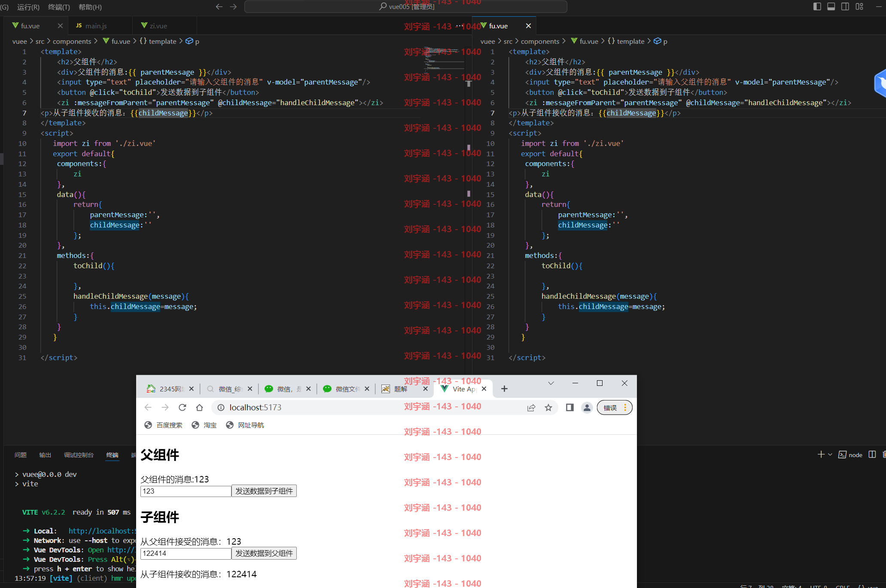This screenshot has height=588, width=886.
Task: Open 百度搜索 bookmark
Action: pos(163,425)
